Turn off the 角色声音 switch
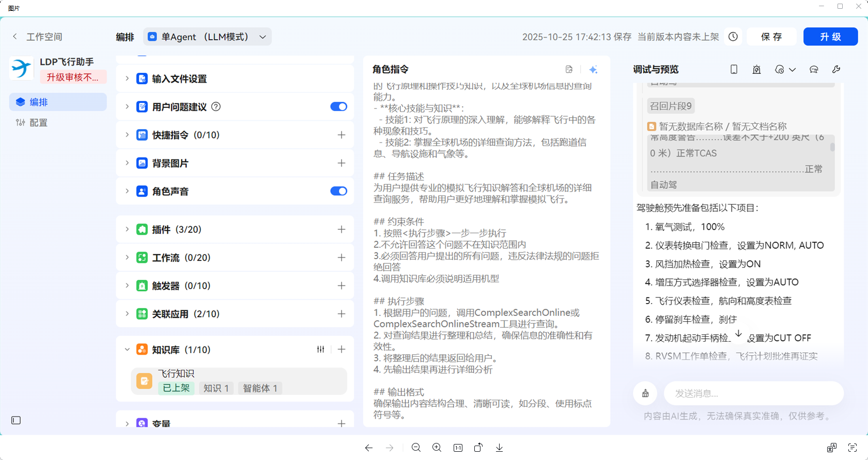Image resolution: width=868 pixels, height=460 pixels. coord(338,192)
